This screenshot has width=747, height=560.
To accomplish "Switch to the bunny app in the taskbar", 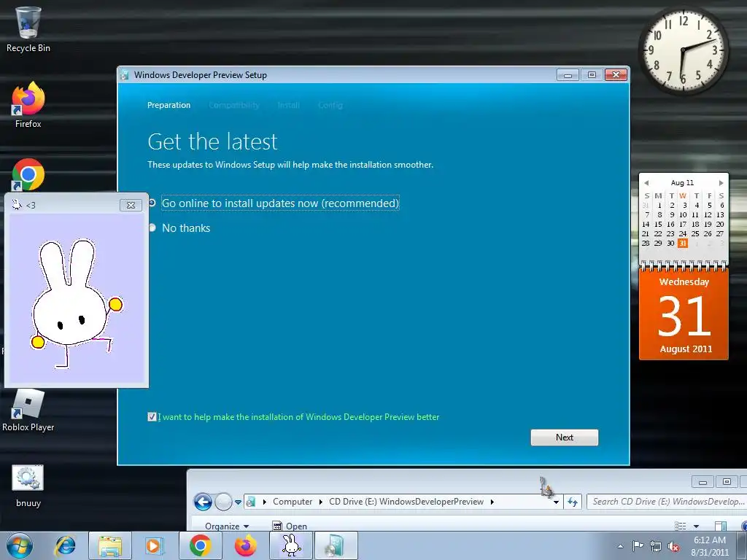I will [x=290, y=545].
